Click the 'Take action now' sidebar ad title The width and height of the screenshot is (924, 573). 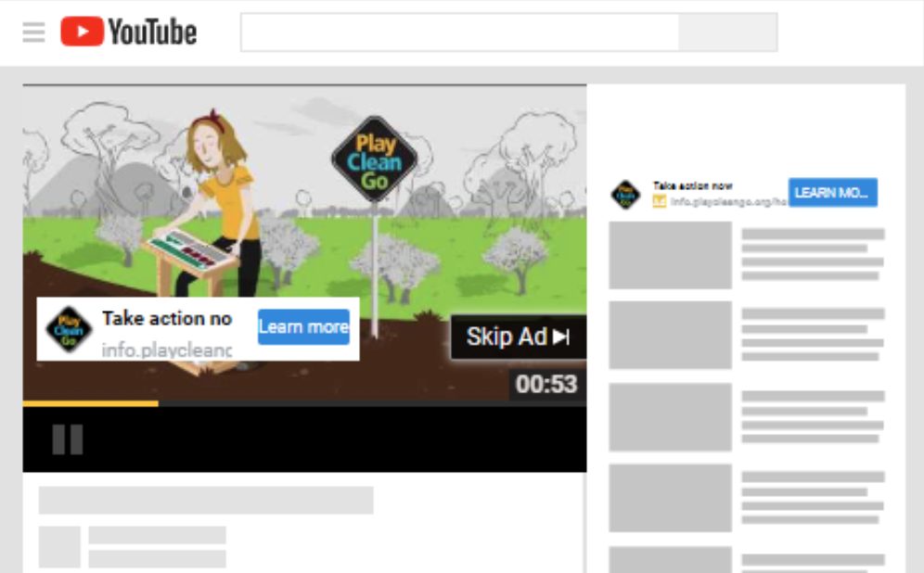[693, 186]
